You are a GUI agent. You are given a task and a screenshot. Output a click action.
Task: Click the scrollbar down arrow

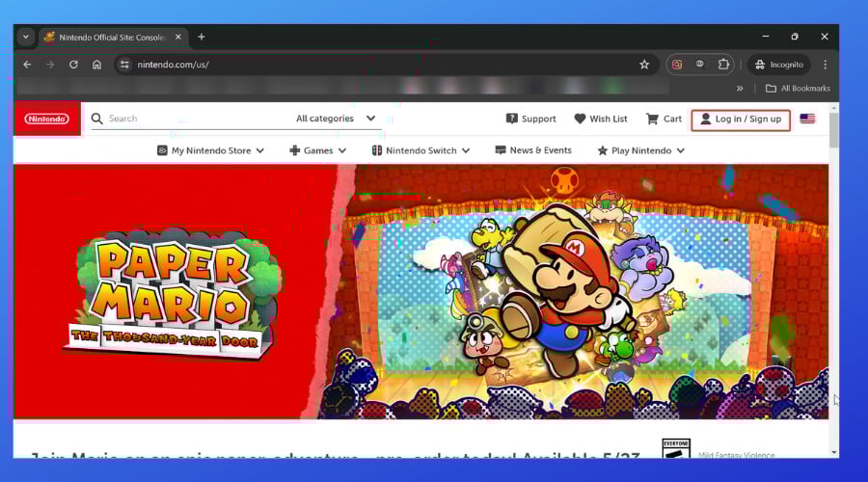(834, 453)
